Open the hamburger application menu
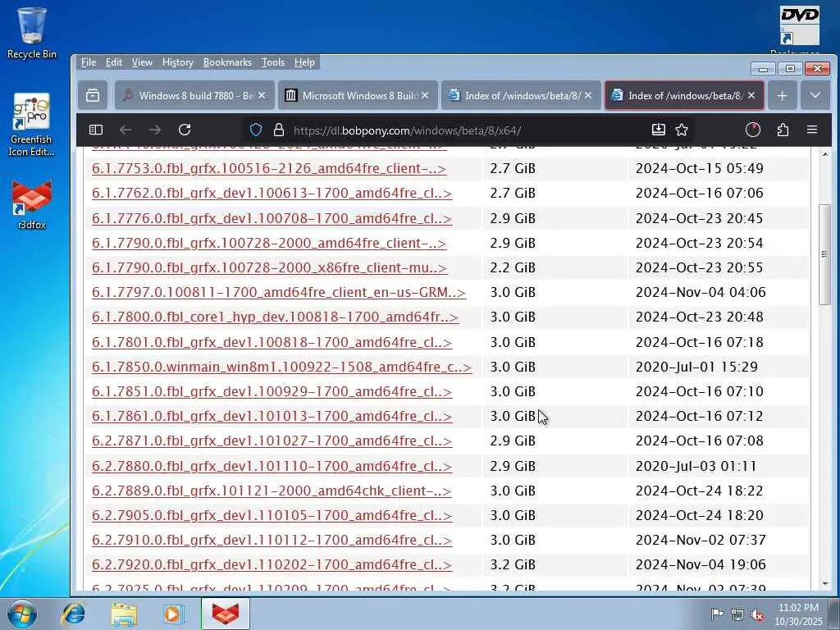 pyautogui.click(x=812, y=130)
